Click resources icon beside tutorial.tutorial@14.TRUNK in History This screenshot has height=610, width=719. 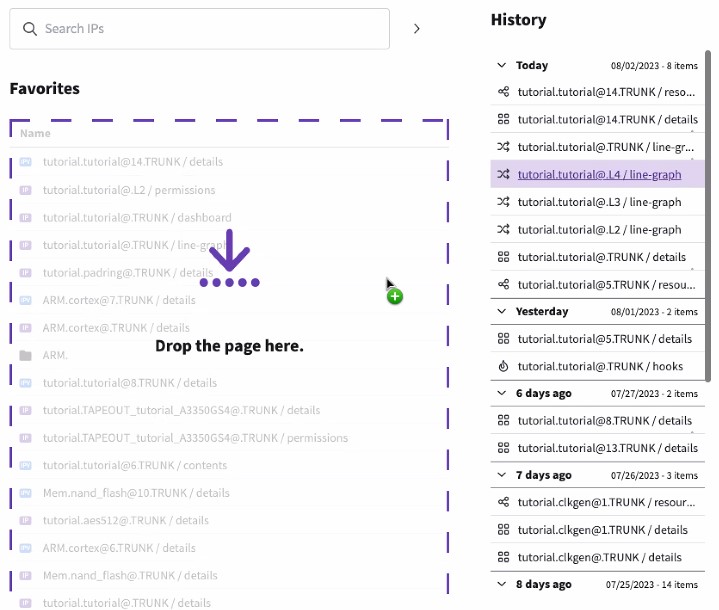[504, 92]
